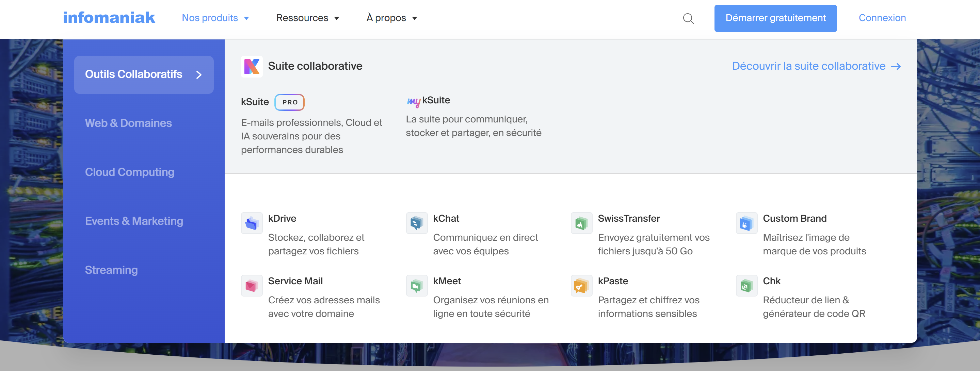This screenshot has height=371, width=980.
Task: Click the kChat speech bubble icon
Action: click(417, 223)
